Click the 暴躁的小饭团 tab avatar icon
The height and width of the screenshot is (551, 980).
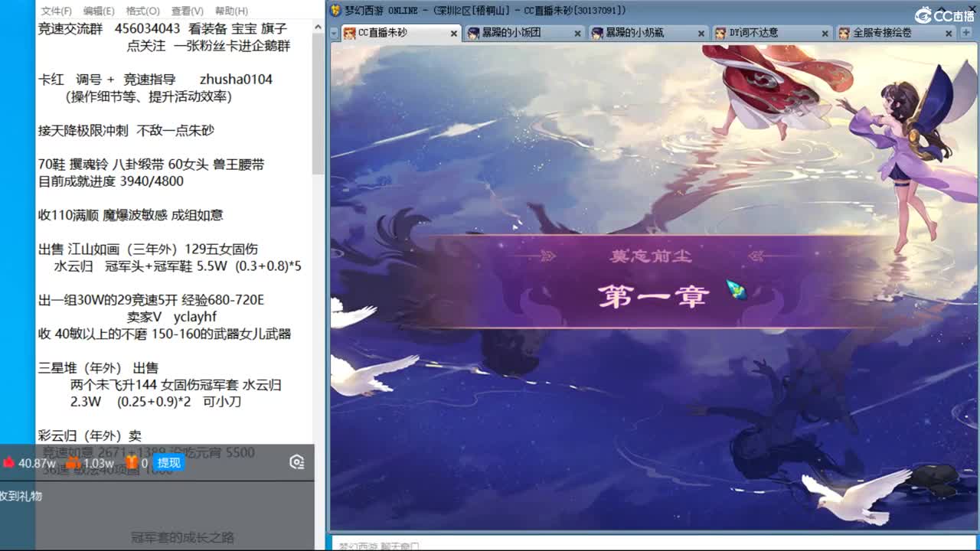coord(473,33)
